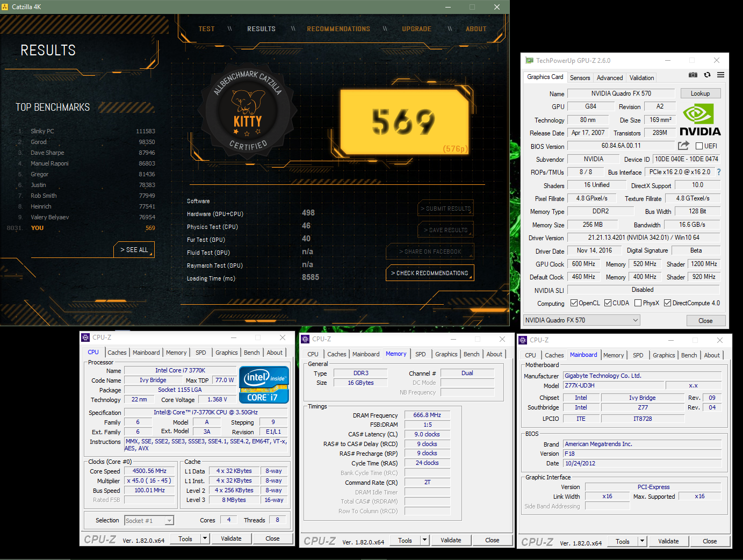Image resolution: width=743 pixels, height=560 pixels.
Task: Click CHECK RECOMMENDATIONS button
Action: coord(430,273)
